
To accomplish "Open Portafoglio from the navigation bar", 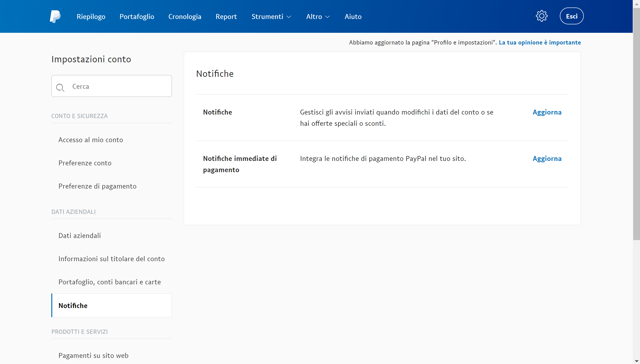I will (x=137, y=16).
